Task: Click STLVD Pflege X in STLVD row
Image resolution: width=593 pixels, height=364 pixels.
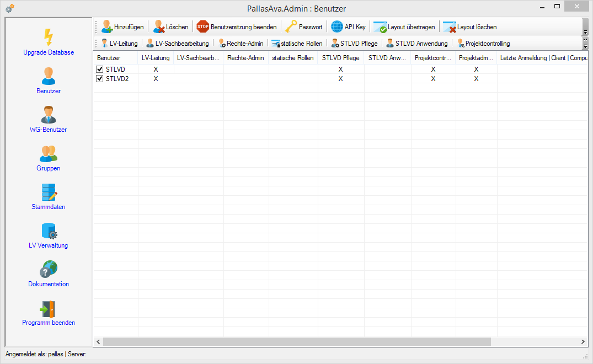Action: [341, 69]
